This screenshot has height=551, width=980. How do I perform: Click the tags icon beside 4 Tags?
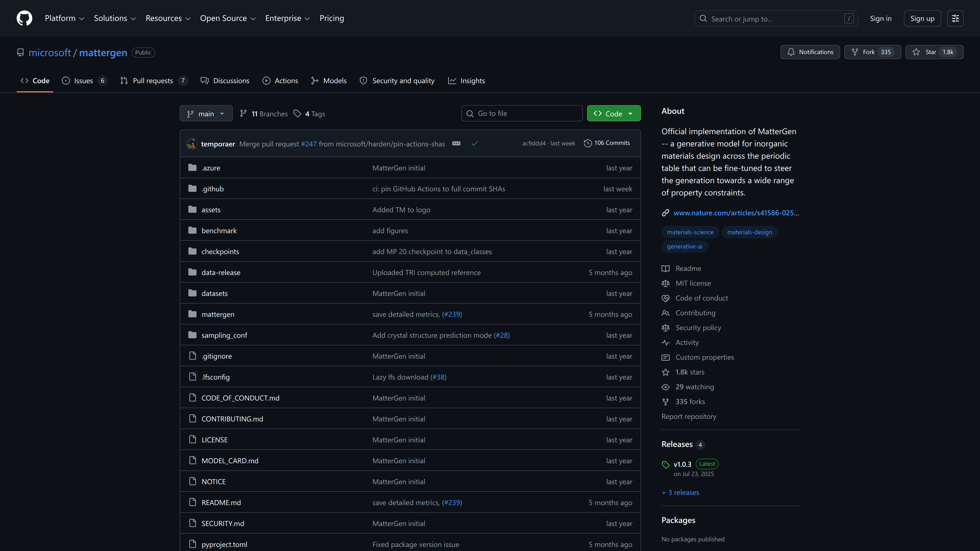point(297,113)
